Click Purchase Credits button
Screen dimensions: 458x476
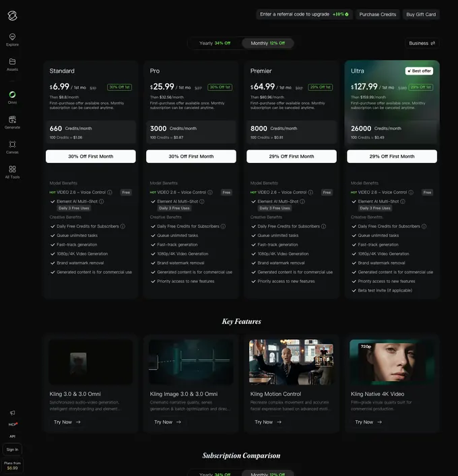pos(378,14)
